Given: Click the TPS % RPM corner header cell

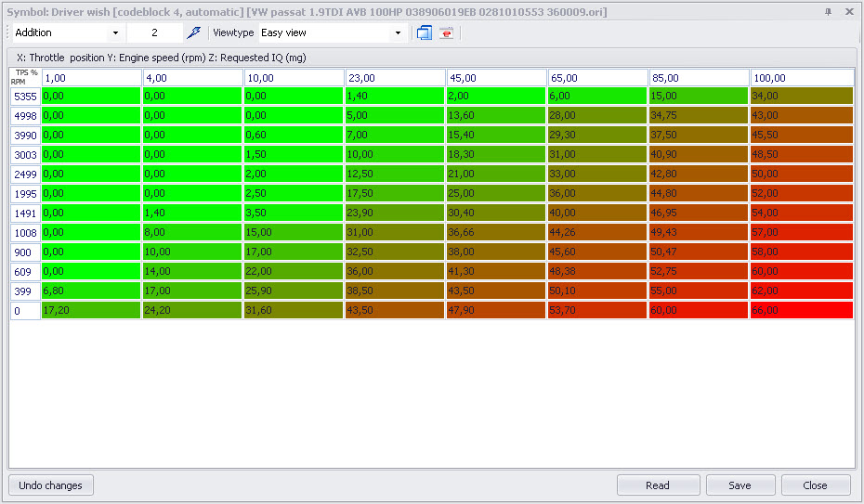Looking at the screenshot, I should (25, 77).
